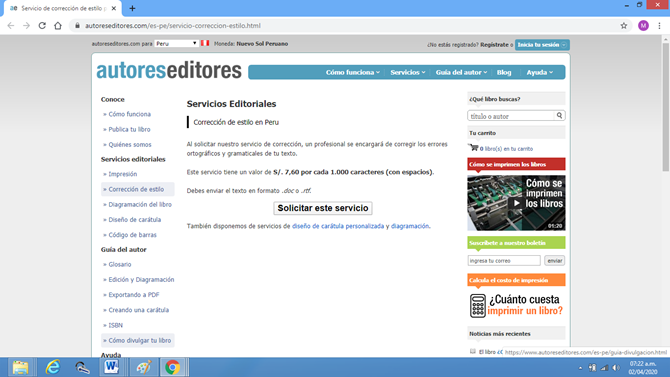The image size is (670, 377).
Task: Bookmark this page with the star icon
Action: click(624, 26)
